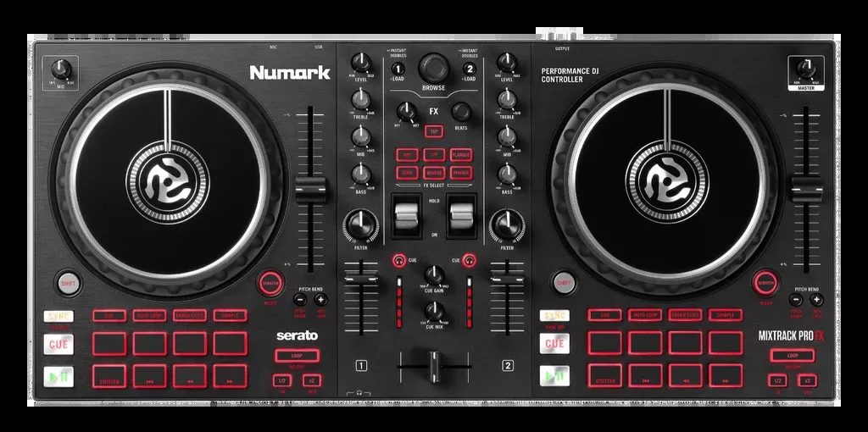Toggle the Loop button on deck 2
868x432 pixels.
pyautogui.click(x=793, y=355)
